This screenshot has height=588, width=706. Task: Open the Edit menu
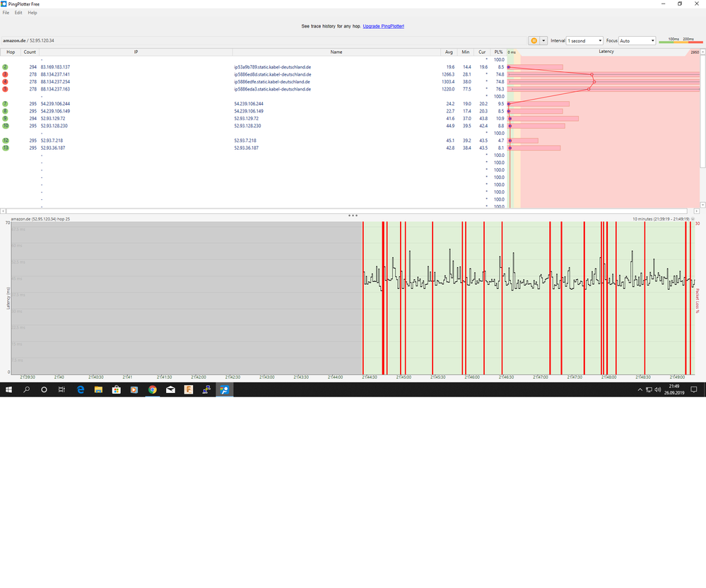[x=18, y=13]
